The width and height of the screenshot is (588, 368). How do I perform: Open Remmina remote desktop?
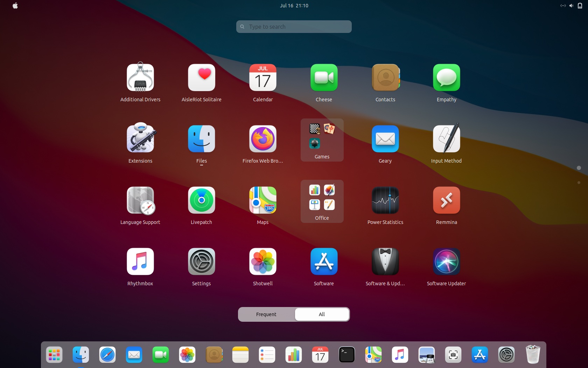coord(447,200)
